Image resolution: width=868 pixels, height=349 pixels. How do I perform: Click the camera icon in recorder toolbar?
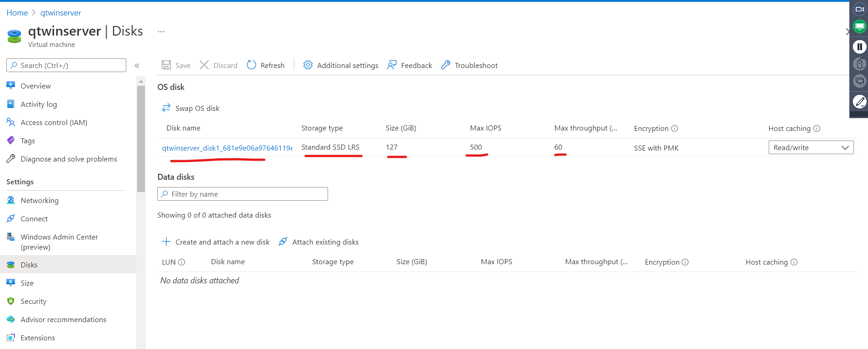coord(860,9)
